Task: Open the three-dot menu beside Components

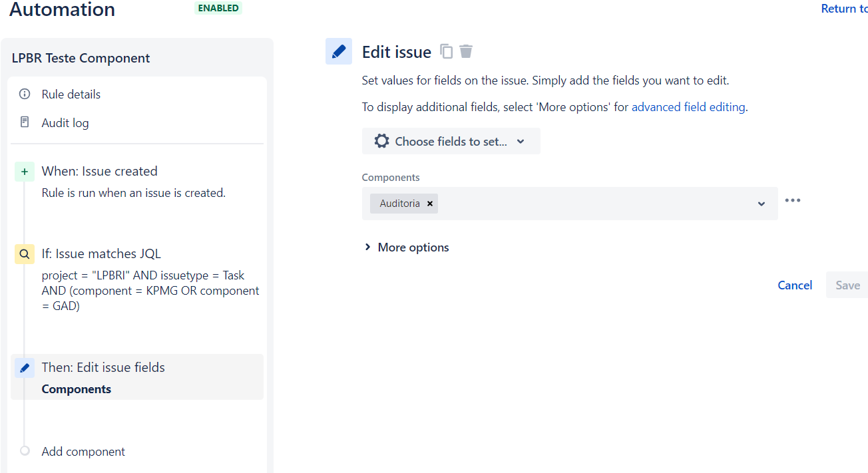Action: click(x=792, y=200)
